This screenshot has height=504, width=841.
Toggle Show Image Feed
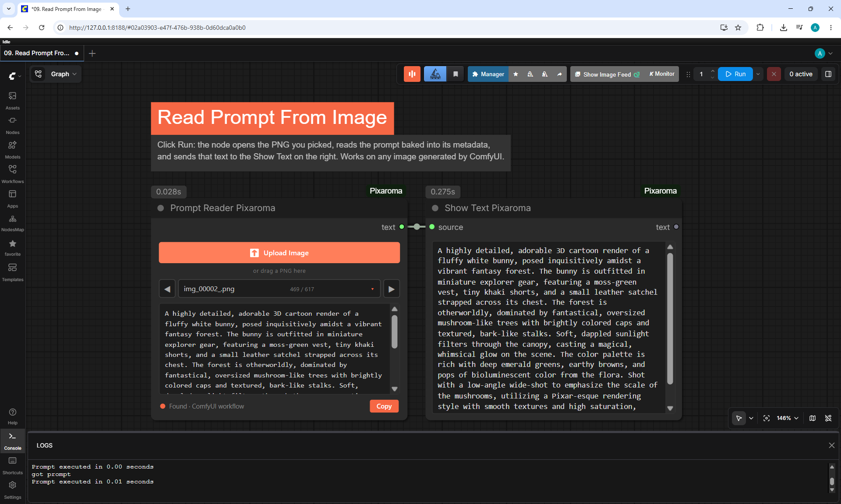click(x=607, y=74)
